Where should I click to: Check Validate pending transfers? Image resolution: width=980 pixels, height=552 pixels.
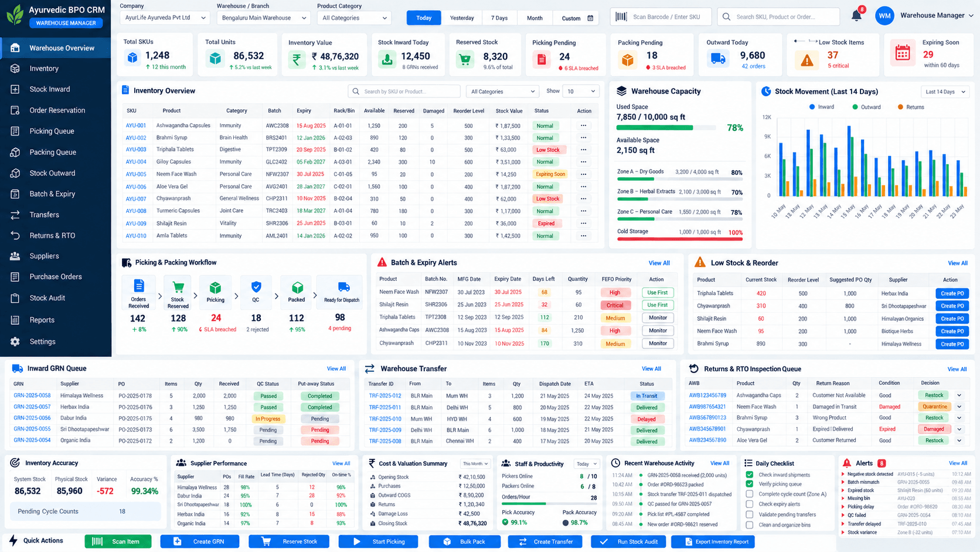tap(749, 514)
